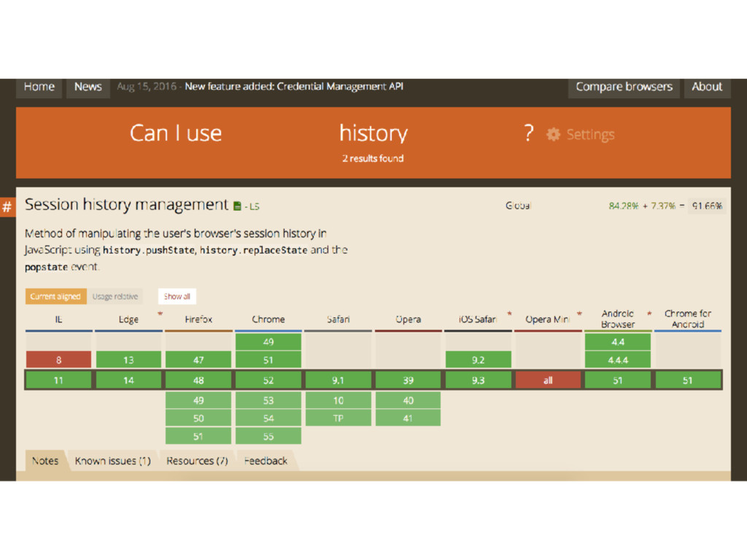This screenshot has height=560, width=747.
Task: Click the Edge 14 cell
Action: (128, 381)
